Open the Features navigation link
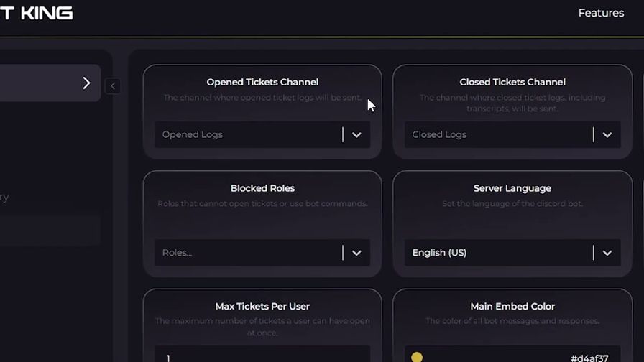This screenshot has height=362, width=644. 601,13
